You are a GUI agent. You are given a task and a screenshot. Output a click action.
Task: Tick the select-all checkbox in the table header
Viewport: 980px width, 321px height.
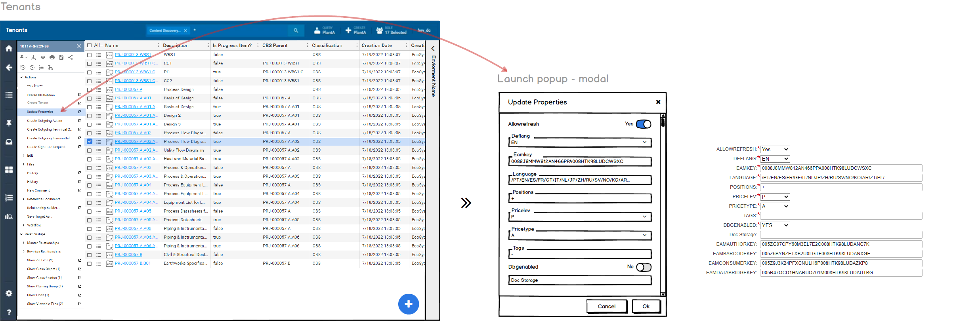coord(90,45)
